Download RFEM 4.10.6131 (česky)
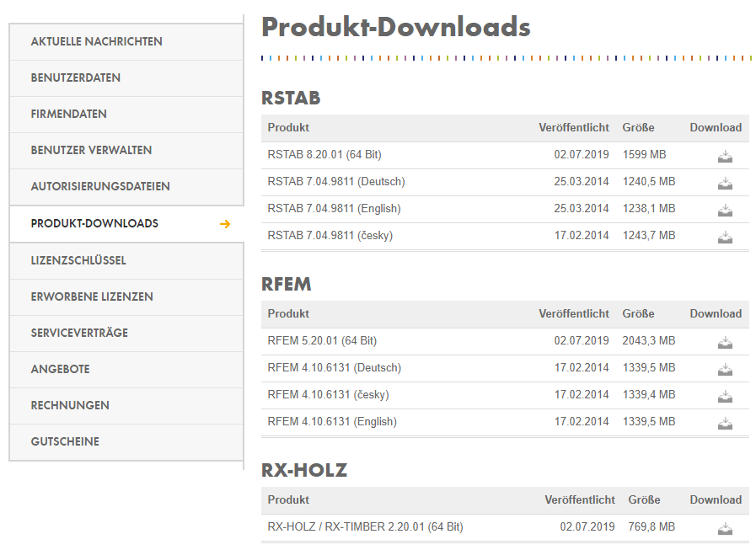 (725, 395)
